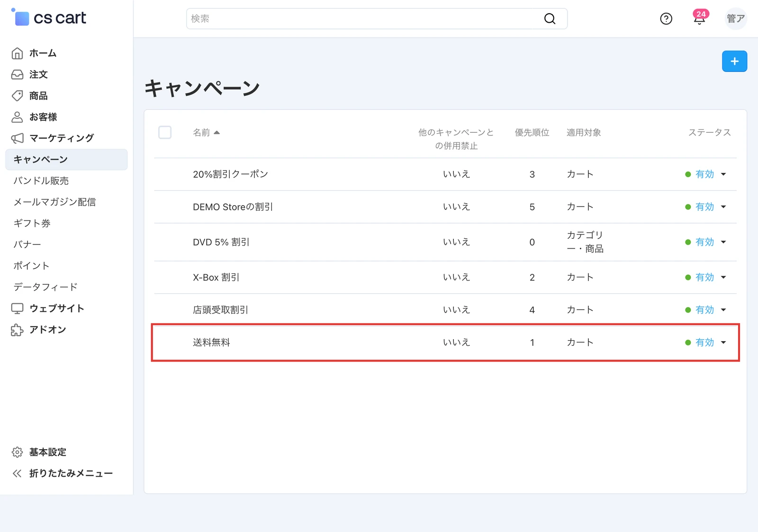Image resolution: width=758 pixels, height=532 pixels.
Task: Click the search magnifier icon
Action: click(550, 18)
